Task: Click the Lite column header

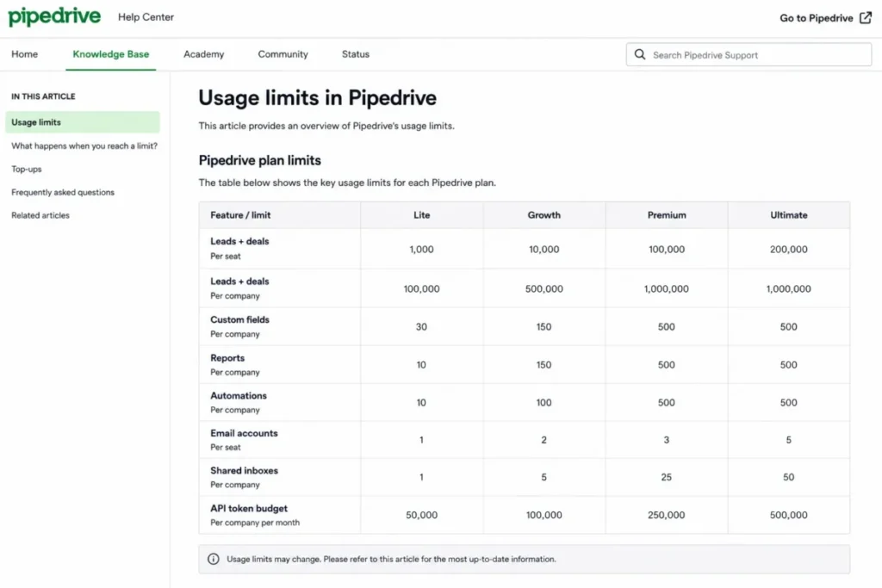Action: tap(422, 214)
